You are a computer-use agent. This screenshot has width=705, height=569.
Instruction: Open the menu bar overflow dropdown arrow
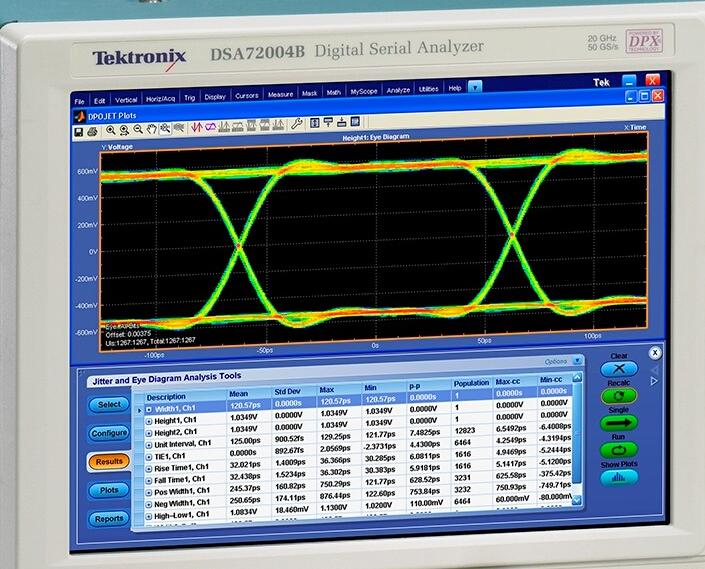[476, 89]
